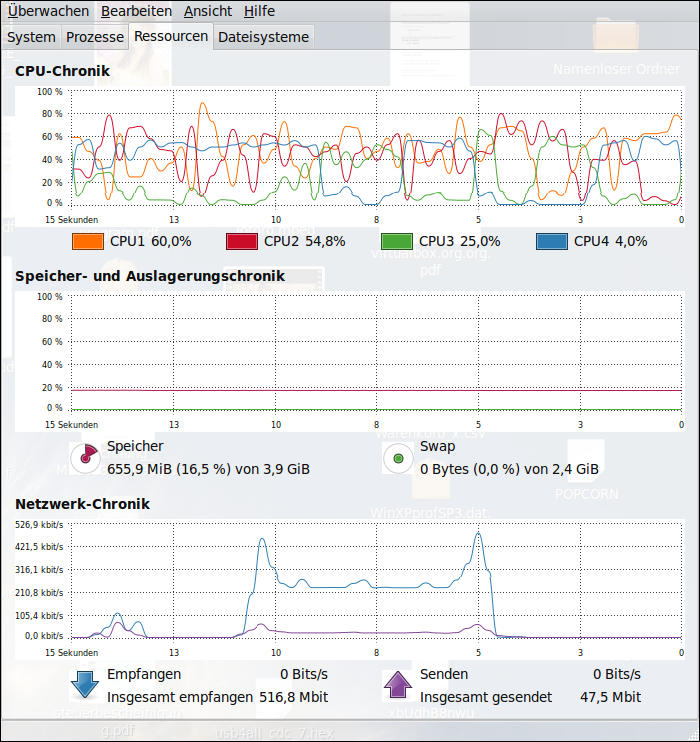This screenshot has height=742, width=700.
Task: Open the Überwachen menu
Action: pyautogui.click(x=48, y=11)
